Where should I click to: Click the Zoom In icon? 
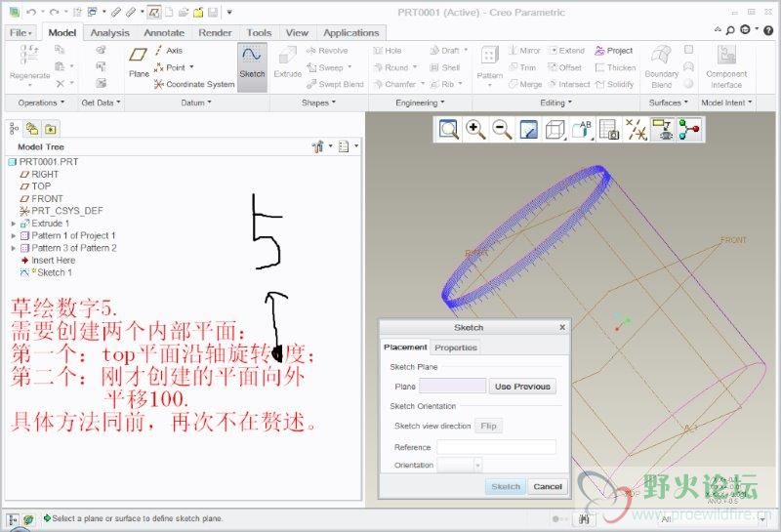475,130
